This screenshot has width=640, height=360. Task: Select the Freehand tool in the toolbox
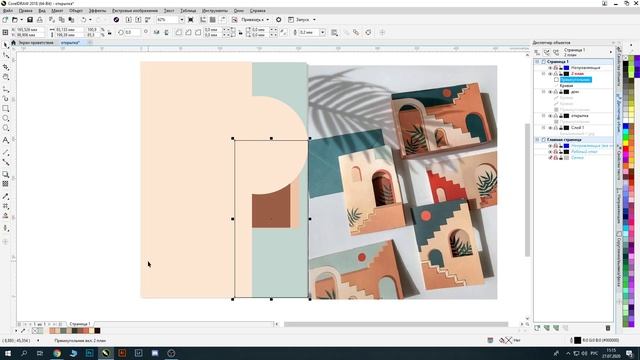pos(6,89)
